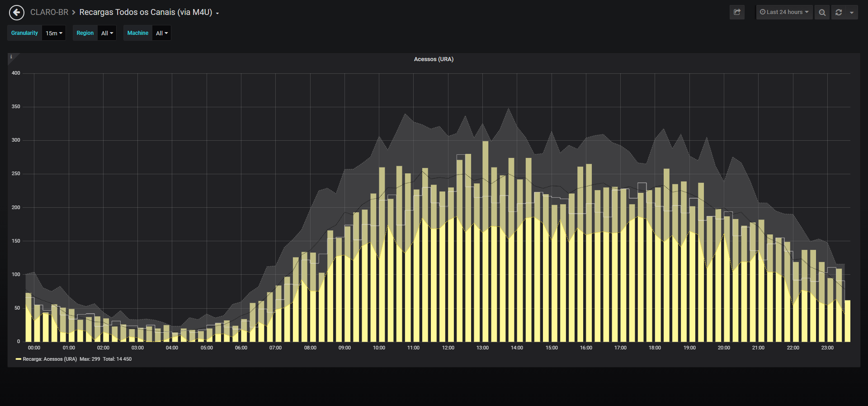Click the 06:00 x-axis time label

pos(241,348)
